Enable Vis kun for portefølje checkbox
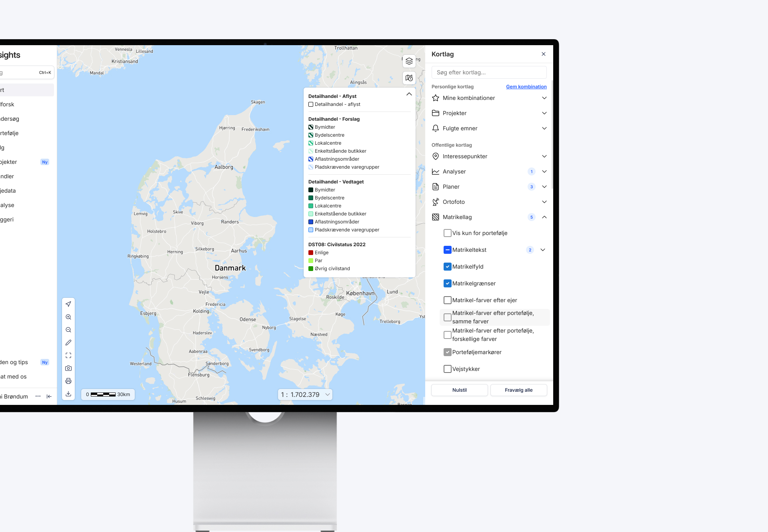This screenshot has width=768, height=532. (x=448, y=233)
